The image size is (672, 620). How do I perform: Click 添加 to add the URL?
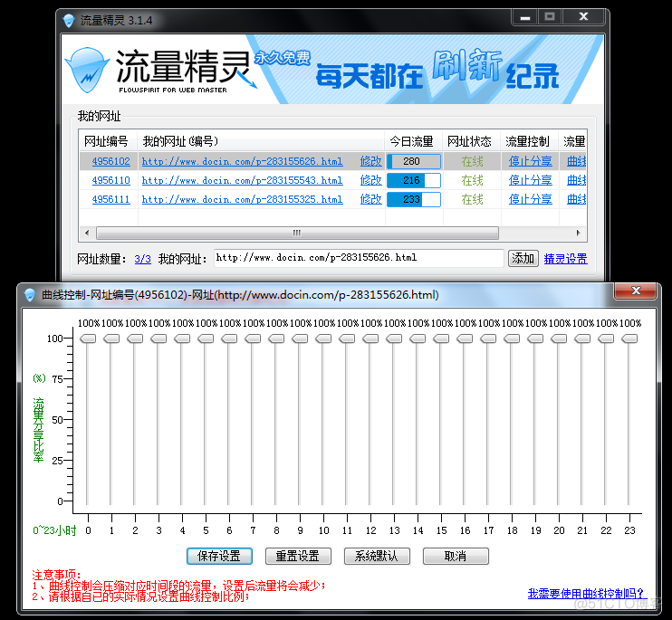coord(523,258)
